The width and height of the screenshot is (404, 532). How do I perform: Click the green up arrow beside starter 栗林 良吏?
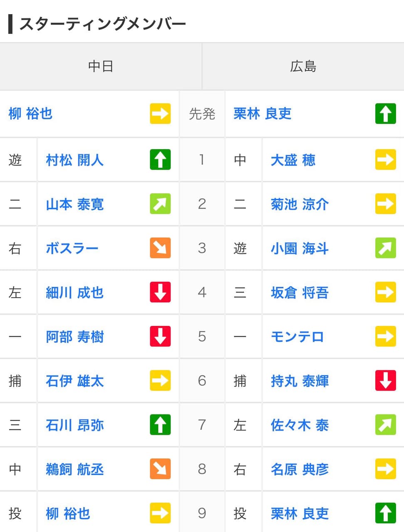[385, 113]
